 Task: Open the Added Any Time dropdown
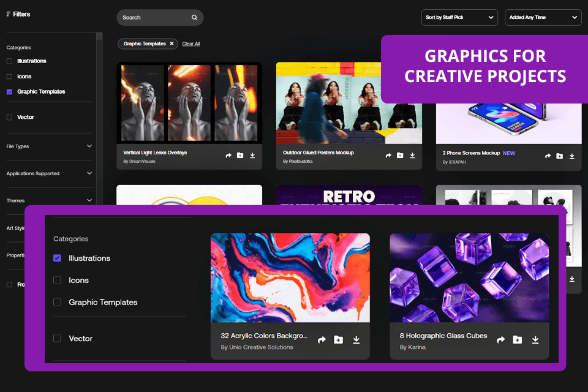(543, 18)
